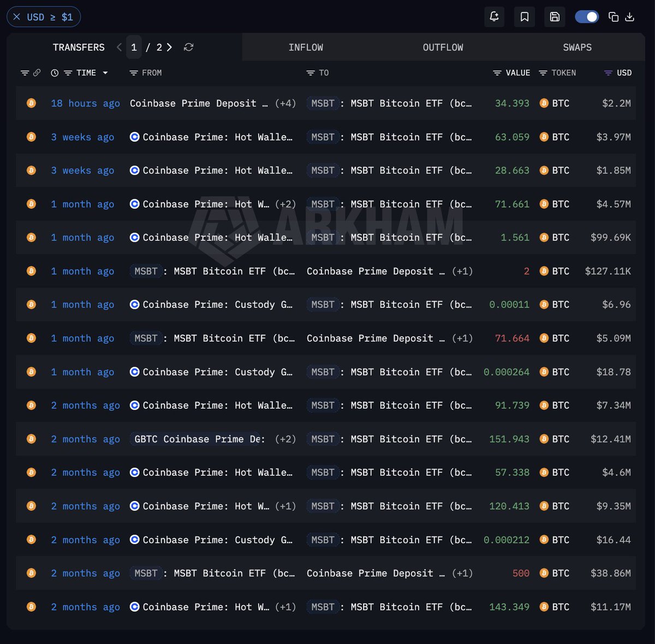655x644 pixels.
Task: Click the Bitcoin icon on the 63.059 BTC row
Action: [31, 137]
